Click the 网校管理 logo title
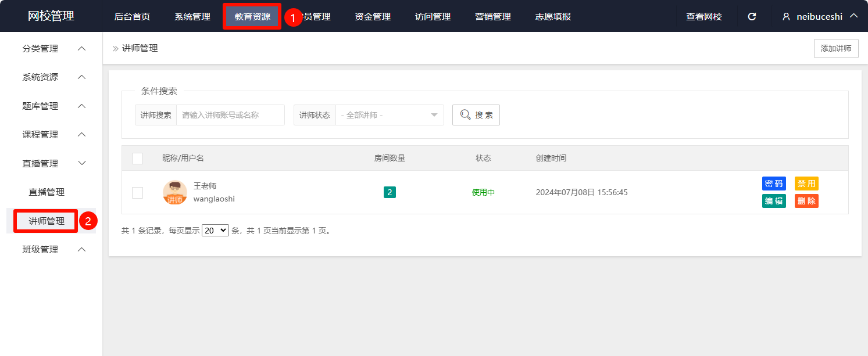 51,16
